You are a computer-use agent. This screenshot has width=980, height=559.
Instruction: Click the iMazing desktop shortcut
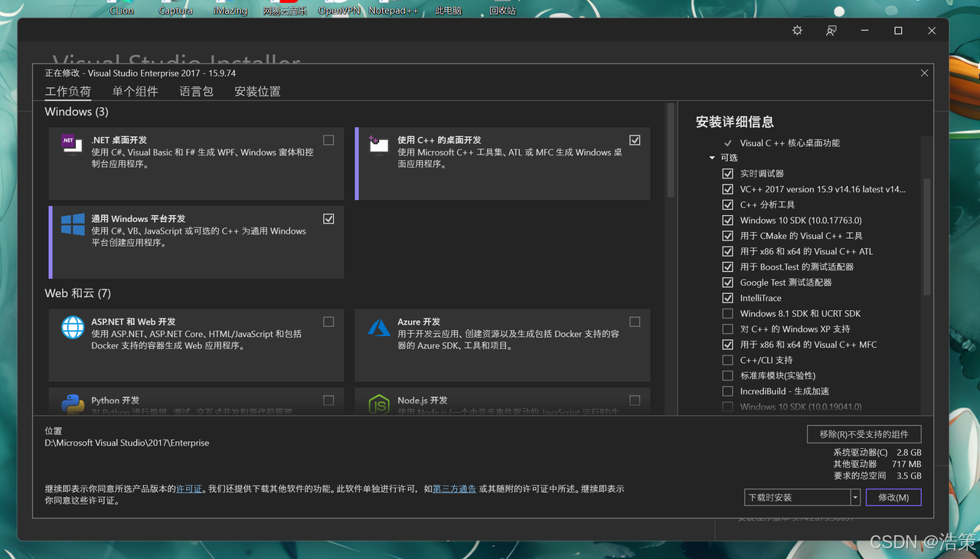click(230, 8)
